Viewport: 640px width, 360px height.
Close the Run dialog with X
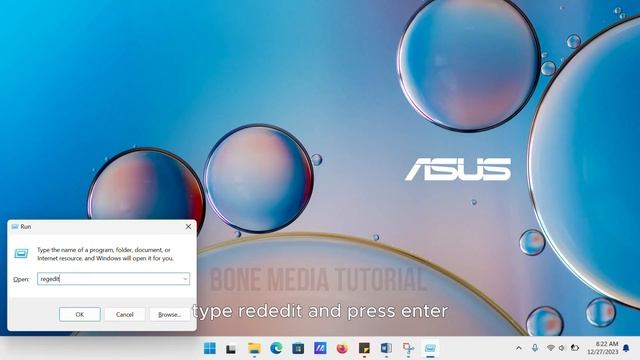pos(188,227)
